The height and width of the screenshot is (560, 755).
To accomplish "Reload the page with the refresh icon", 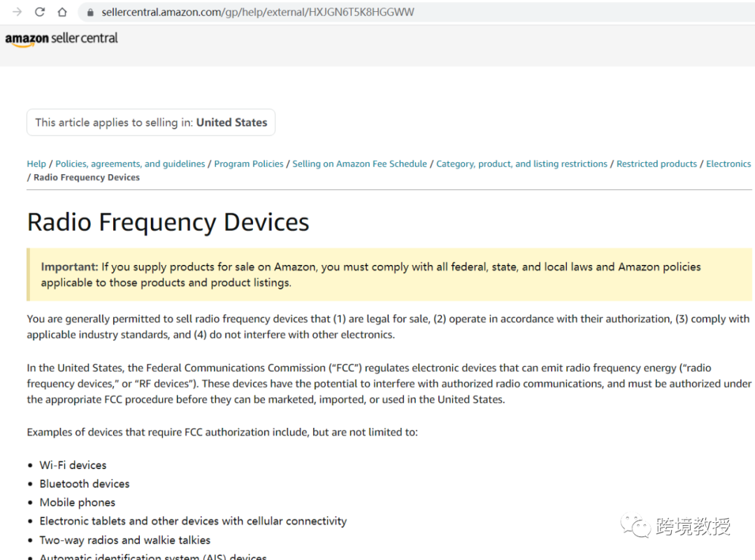I will 40,12.
